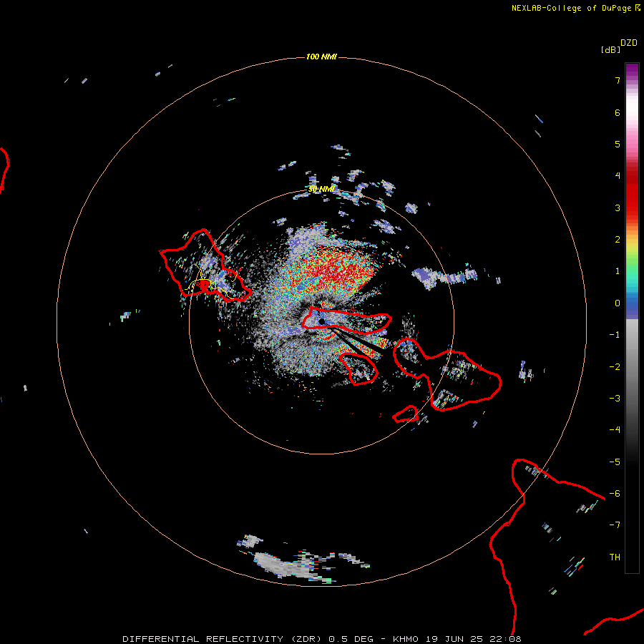
Task: Click the 6 tick on color scale
Action: (x=618, y=112)
